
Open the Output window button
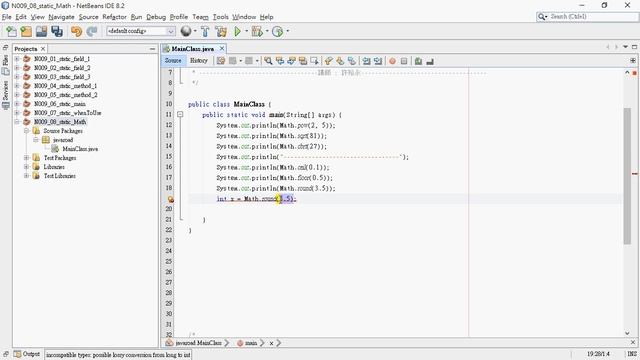(x=27, y=354)
